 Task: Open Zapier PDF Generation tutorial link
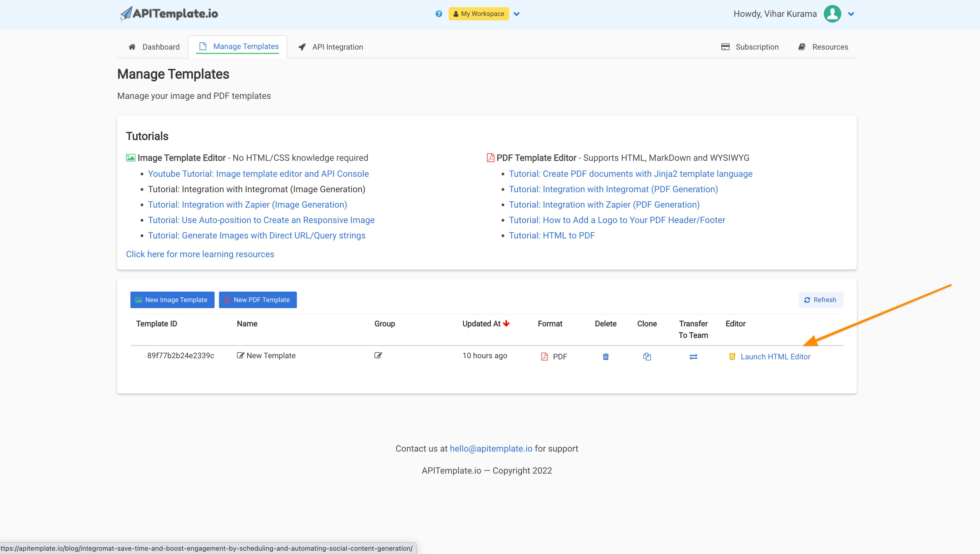pos(604,205)
